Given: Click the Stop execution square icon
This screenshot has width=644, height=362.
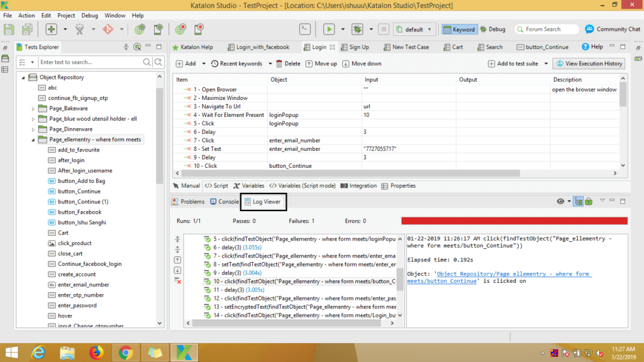Looking at the screenshot, I should point(384,29).
